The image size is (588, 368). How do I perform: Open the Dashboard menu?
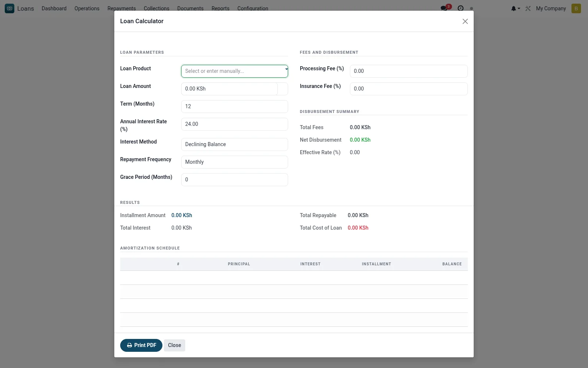(54, 8)
